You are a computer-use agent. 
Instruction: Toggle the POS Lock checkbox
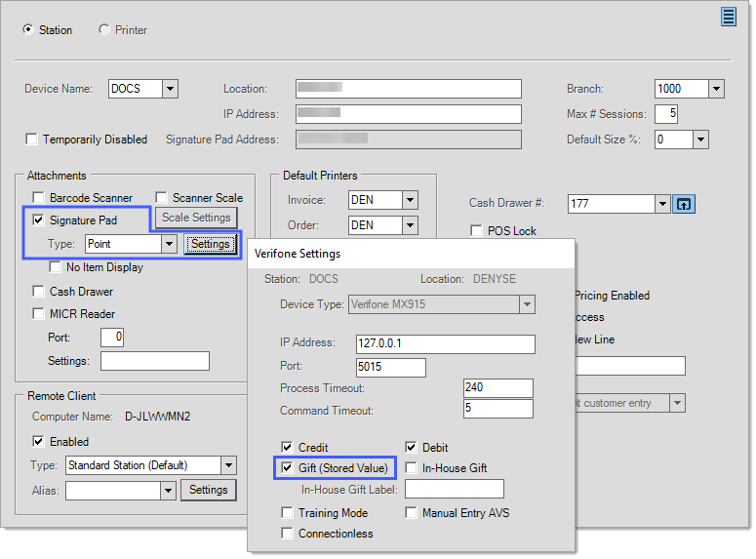476,231
